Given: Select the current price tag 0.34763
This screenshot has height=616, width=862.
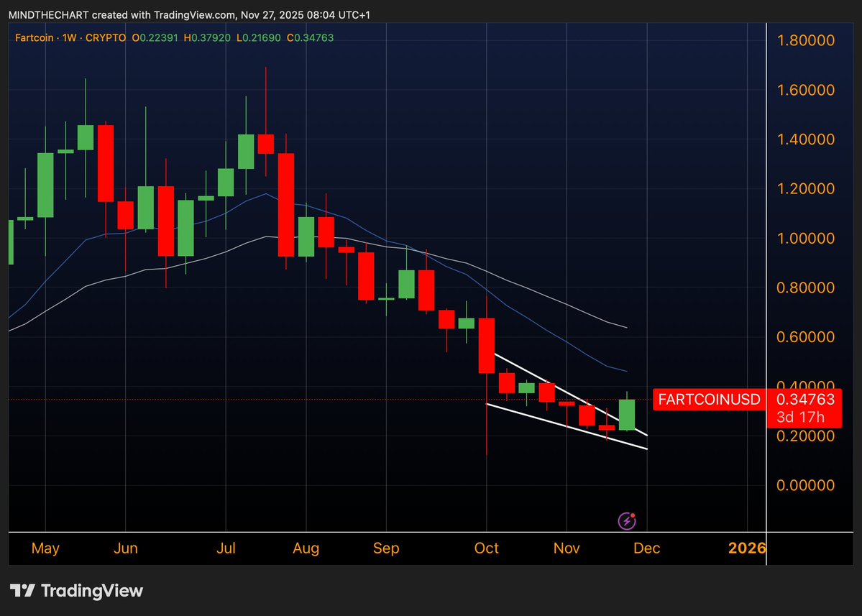Looking at the screenshot, I should [x=805, y=399].
